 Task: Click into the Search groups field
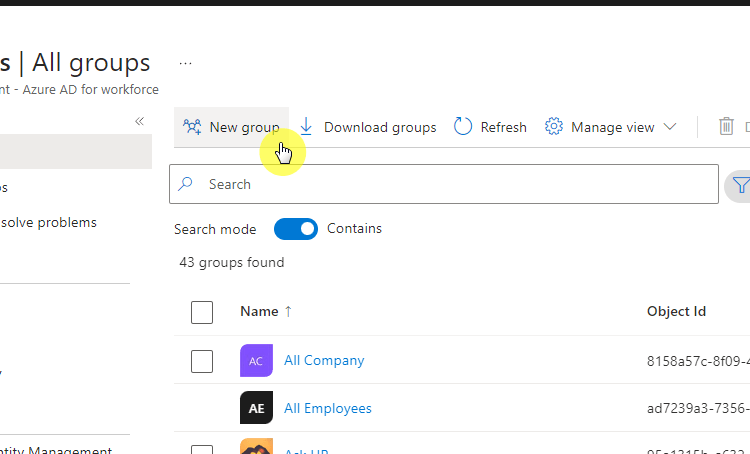pyautogui.click(x=444, y=184)
